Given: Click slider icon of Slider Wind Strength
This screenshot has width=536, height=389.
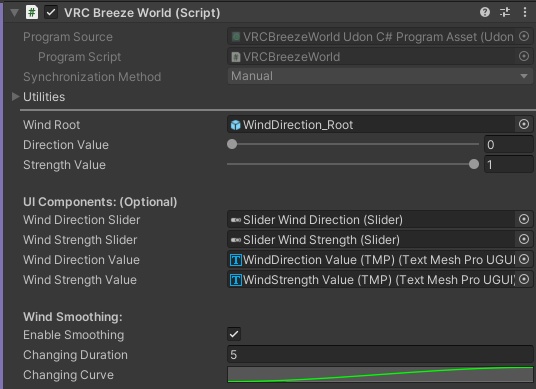Looking at the screenshot, I should [236, 240].
